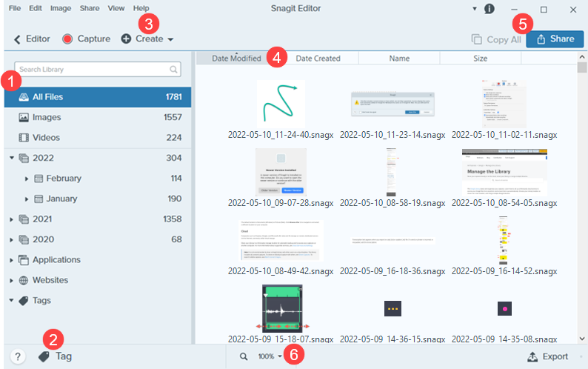This screenshot has width=588, height=369.
Task: Click the Share upload icon
Action: click(x=541, y=39)
